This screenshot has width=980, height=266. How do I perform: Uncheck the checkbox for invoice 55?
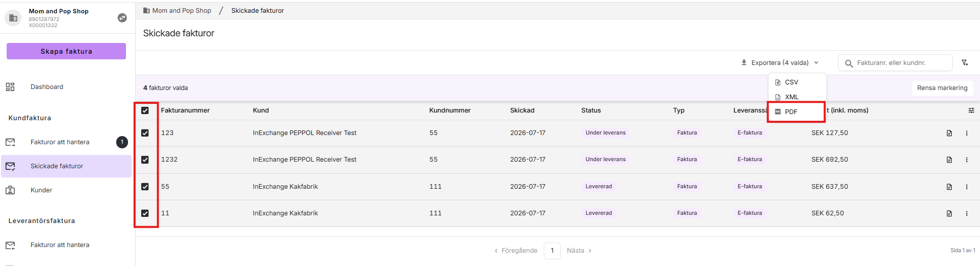(x=145, y=187)
